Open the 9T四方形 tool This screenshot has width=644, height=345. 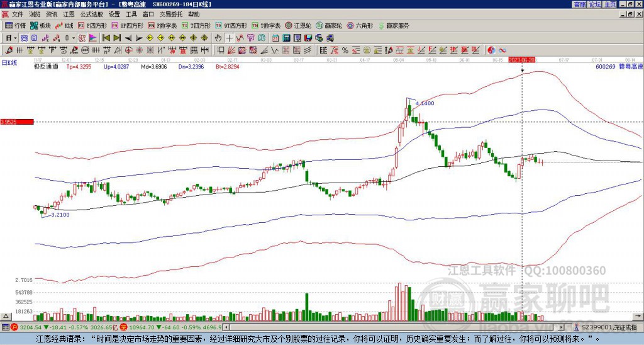(231, 25)
